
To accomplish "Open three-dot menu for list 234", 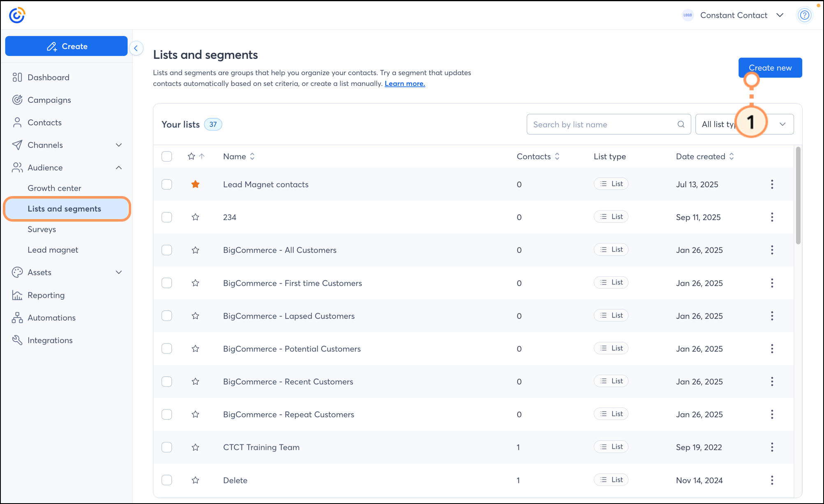I will click(x=772, y=217).
